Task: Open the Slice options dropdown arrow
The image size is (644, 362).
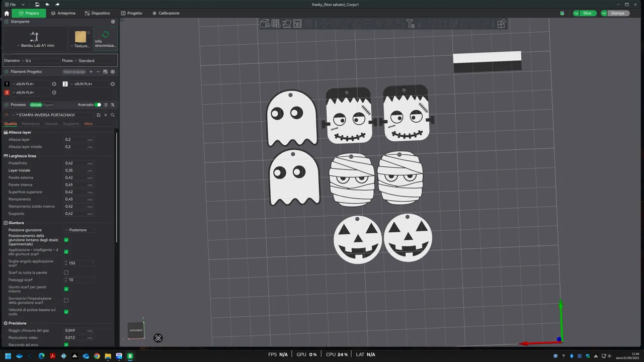Action: (x=576, y=13)
